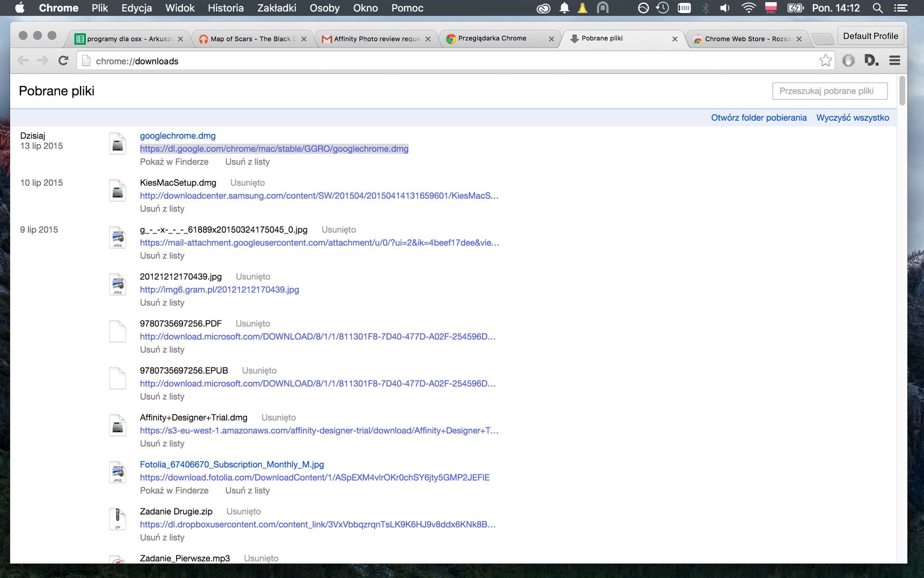Screen dimensions: 924x578
Task: Open Fotolia_67406670_Subscription_Monthly_M.jpg file link
Action: pos(232,465)
